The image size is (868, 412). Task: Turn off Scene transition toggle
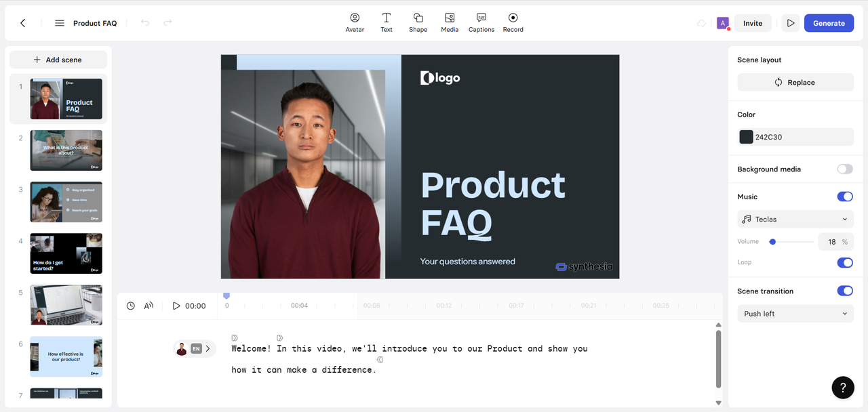pyautogui.click(x=845, y=291)
